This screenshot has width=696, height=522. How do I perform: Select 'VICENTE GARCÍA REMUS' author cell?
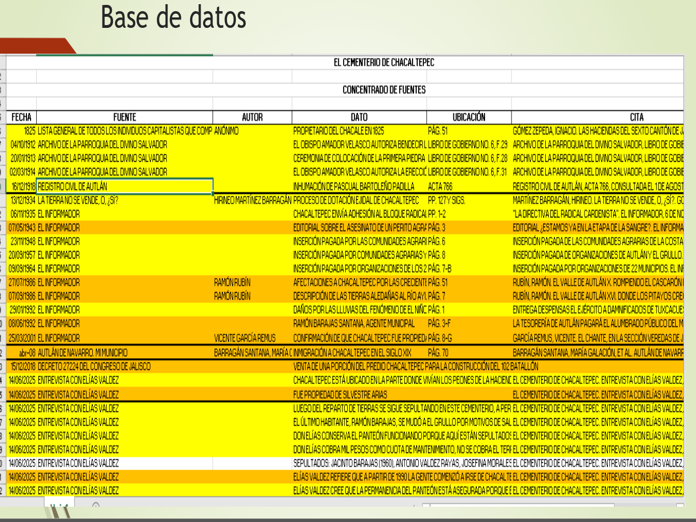coord(252,338)
